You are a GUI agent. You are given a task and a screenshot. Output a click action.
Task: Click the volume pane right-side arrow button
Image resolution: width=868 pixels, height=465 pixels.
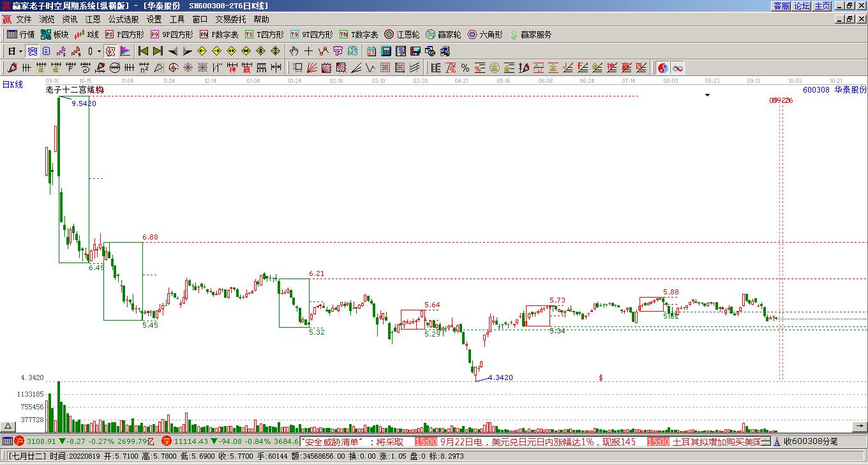(x=860, y=426)
